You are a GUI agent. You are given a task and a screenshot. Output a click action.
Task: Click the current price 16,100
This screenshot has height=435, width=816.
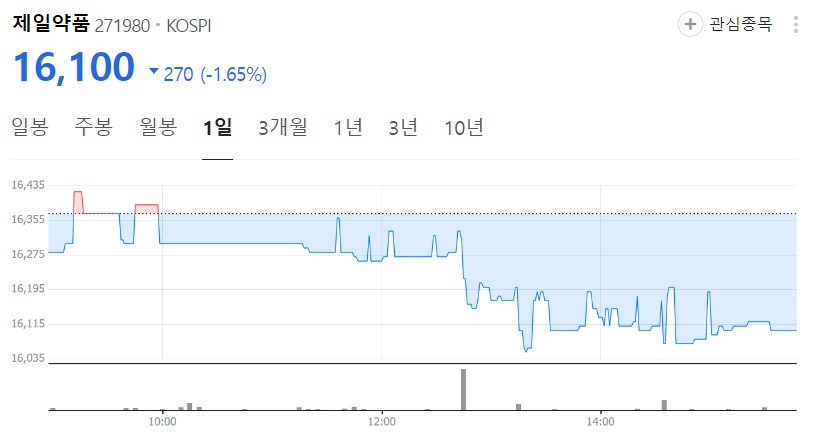pyautogui.click(x=74, y=67)
